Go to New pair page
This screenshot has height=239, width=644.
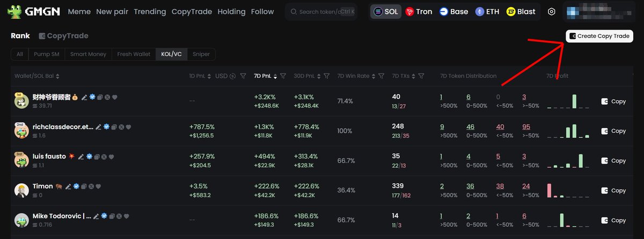pos(112,11)
